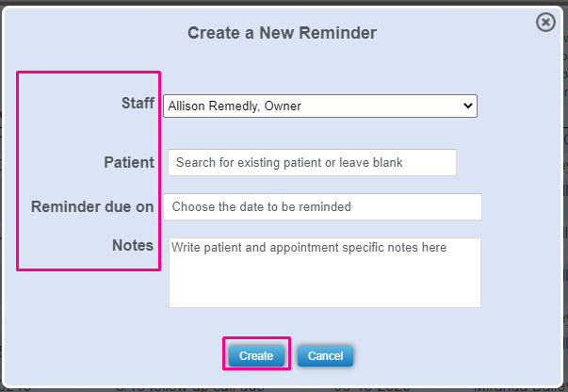Click the 'Reminder due on' label
The width and height of the screenshot is (568, 392).
point(92,206)
